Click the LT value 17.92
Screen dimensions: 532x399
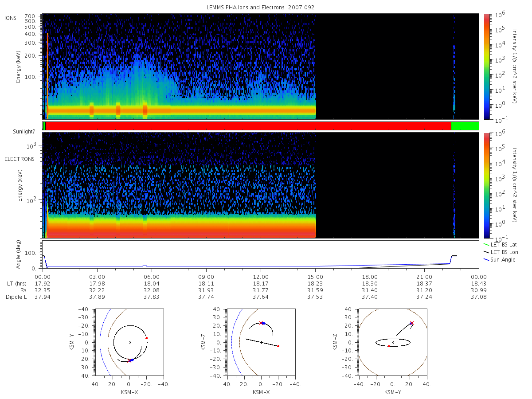point(43,283)
